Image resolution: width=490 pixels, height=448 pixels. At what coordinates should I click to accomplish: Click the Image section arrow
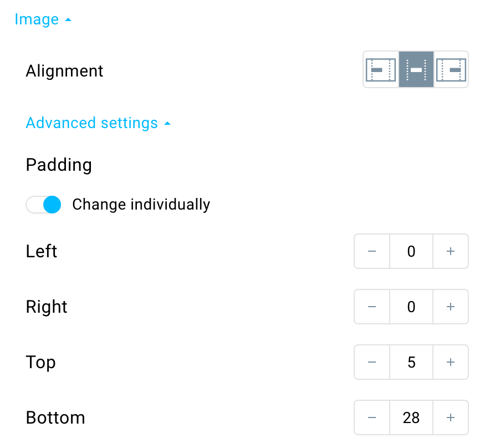coord(68,20)
